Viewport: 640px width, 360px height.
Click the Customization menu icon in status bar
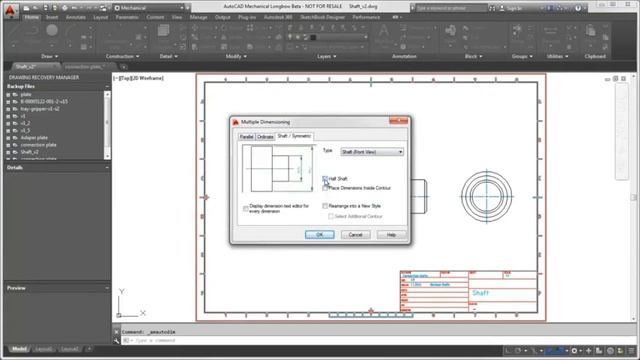631,351
